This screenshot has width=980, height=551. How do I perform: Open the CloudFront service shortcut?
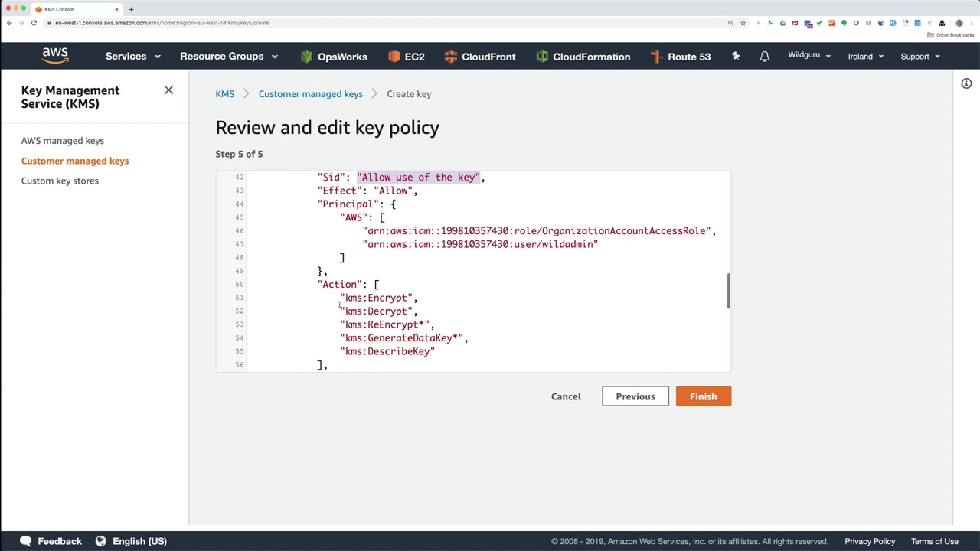(x=479, y=57)
